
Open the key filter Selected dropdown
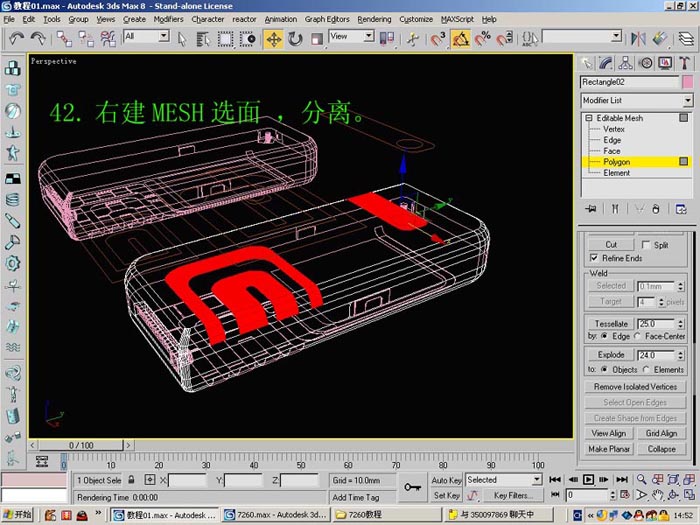point(537,480)
